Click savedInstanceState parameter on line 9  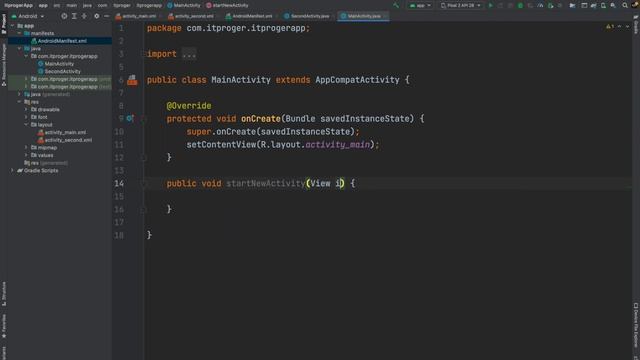click(x=365, y=119)
